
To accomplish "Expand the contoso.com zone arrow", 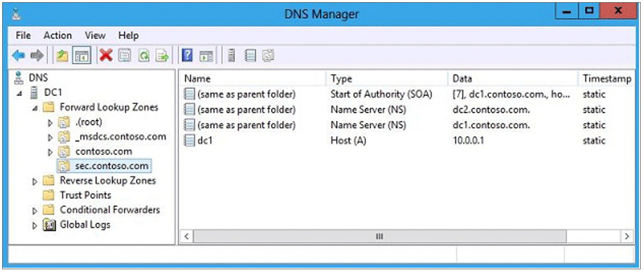I will [51, 152].
